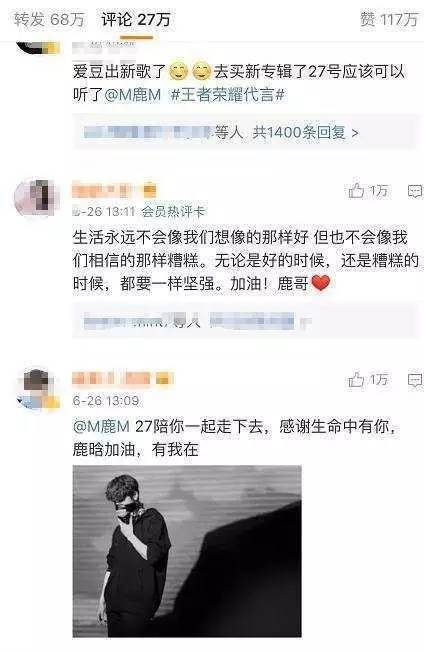Viewport: 424px width, 651px height.
Task: Select the 评论 27万 tab
Action: [136, 20]
